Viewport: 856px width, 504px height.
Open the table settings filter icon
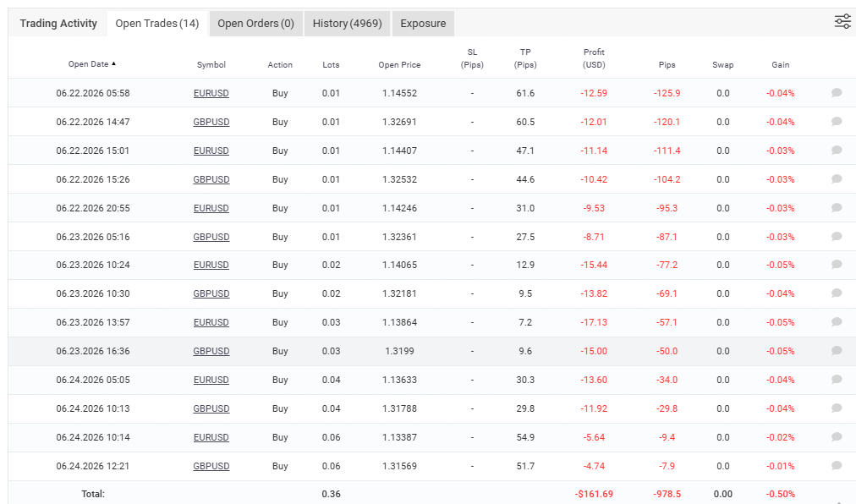(842, 21)
